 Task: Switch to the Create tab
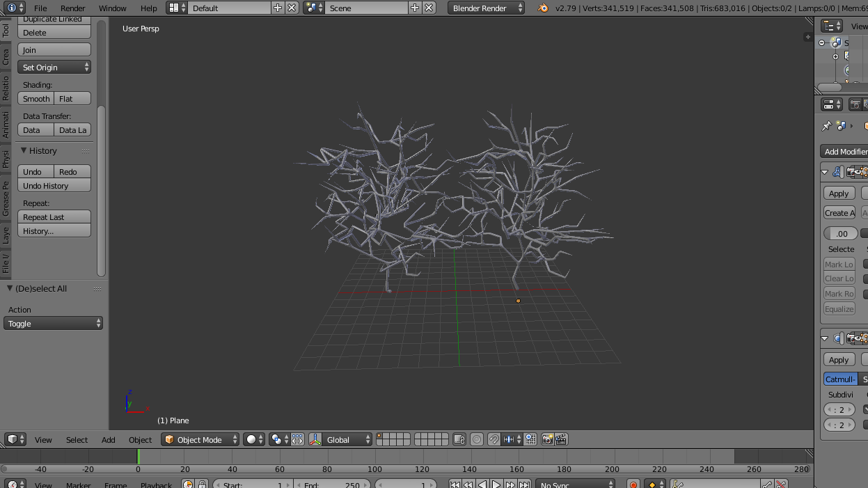pyautogui.click(x=6, y=57)
